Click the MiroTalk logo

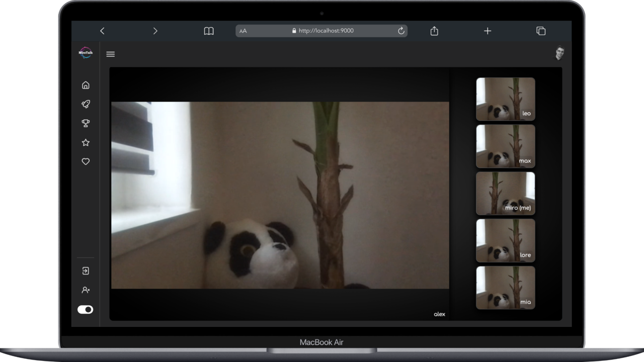tap(86, 52)
